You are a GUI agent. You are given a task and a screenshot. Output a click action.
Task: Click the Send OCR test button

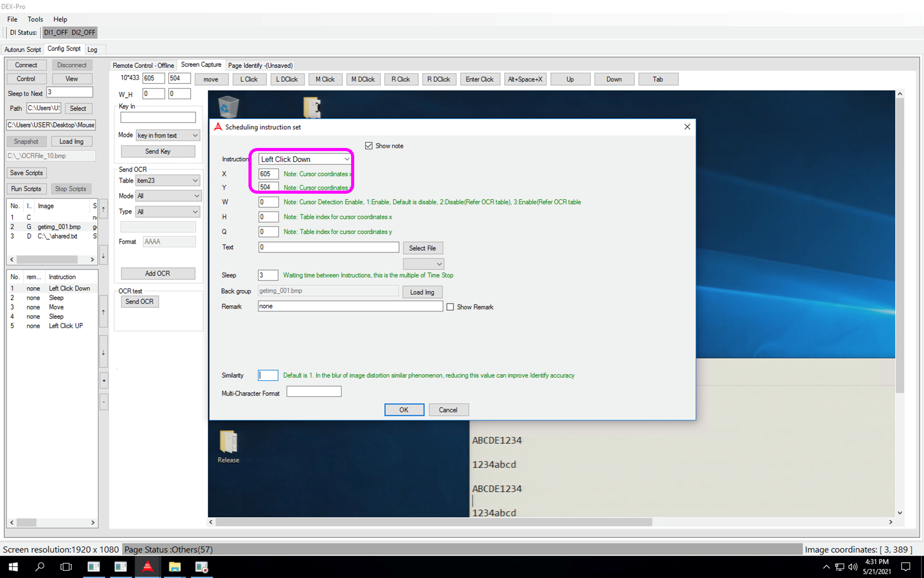pos(140,302)
